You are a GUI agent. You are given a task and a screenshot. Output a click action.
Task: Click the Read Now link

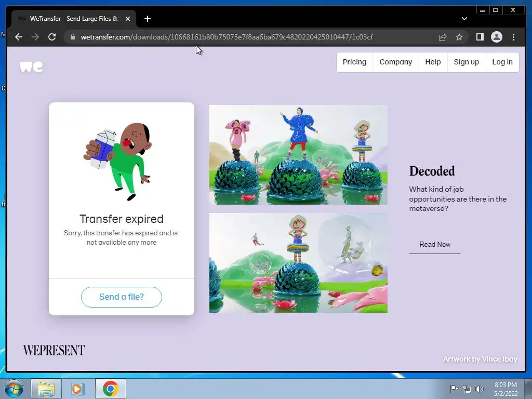[435, 245]
